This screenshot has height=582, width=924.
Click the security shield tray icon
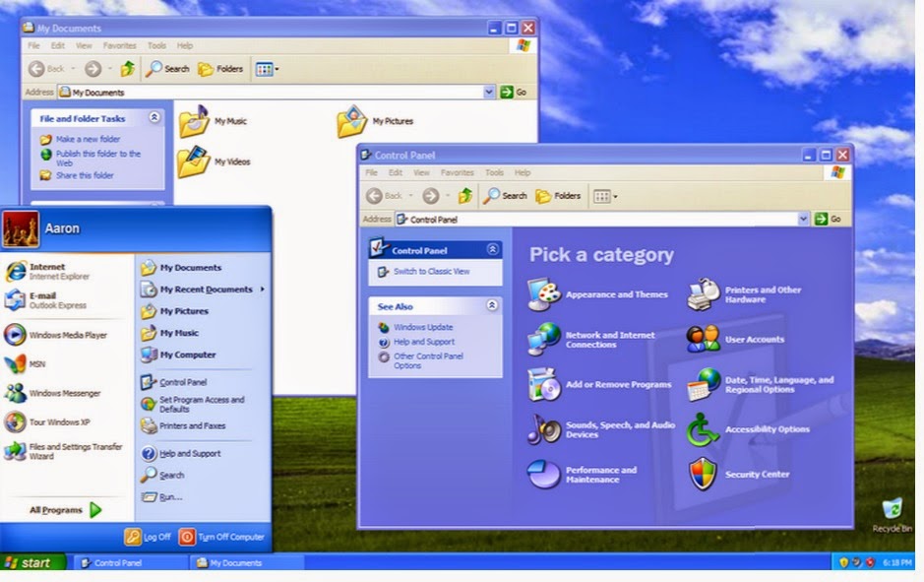click(x=843, y=563)
